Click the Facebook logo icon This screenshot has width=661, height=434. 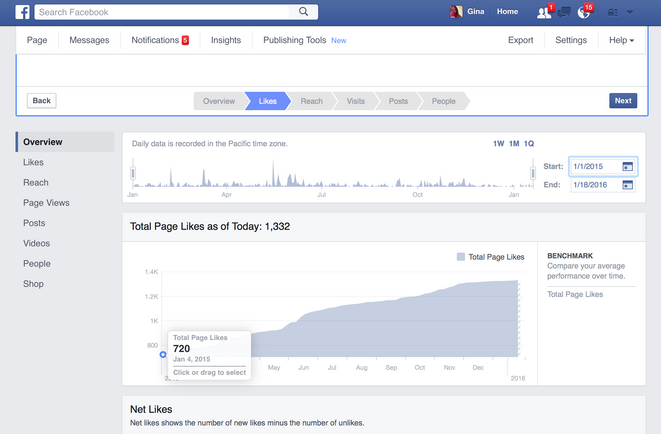(22, 12)
